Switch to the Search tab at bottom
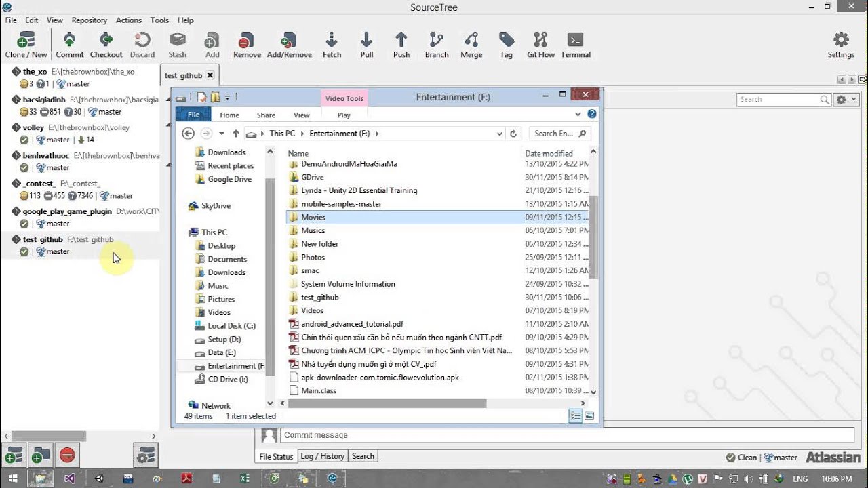This screenshot has width=868, height=488. 363,456
